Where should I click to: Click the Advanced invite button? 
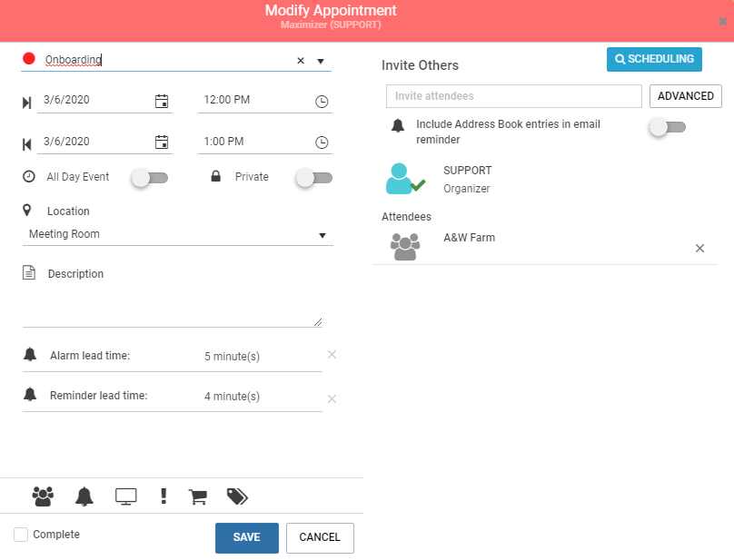pyautogui.click(x=685, y=96)
